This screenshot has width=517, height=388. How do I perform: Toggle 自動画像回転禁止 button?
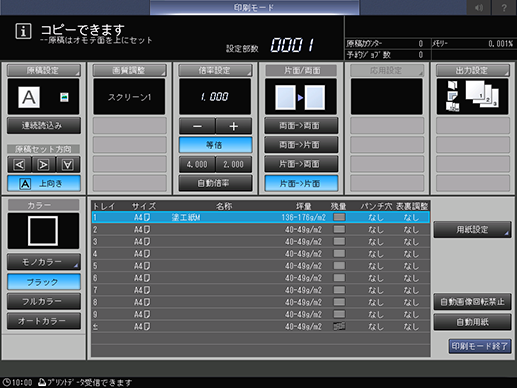pos(472,302)
